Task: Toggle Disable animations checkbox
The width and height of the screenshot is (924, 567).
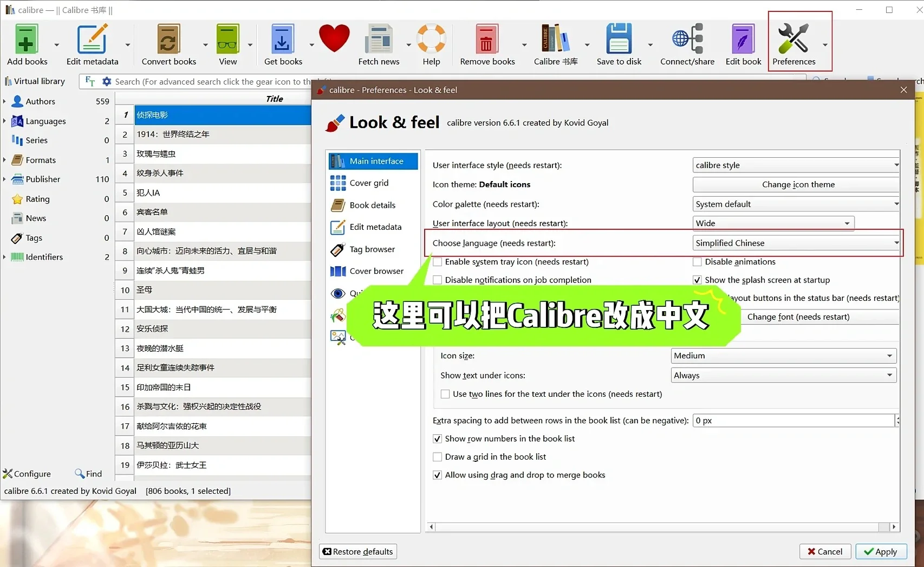Action: (698, 262)
